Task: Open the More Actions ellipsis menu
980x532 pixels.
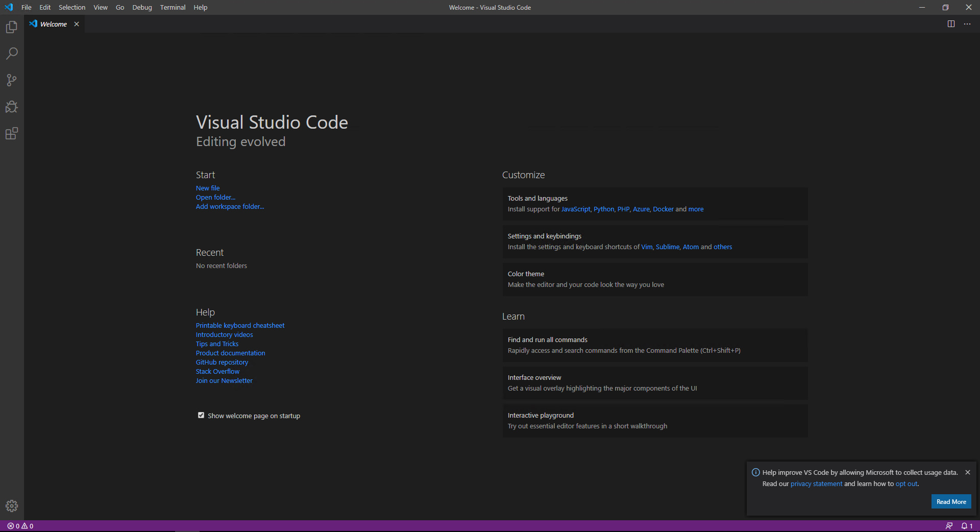Action: pos(967,24)
